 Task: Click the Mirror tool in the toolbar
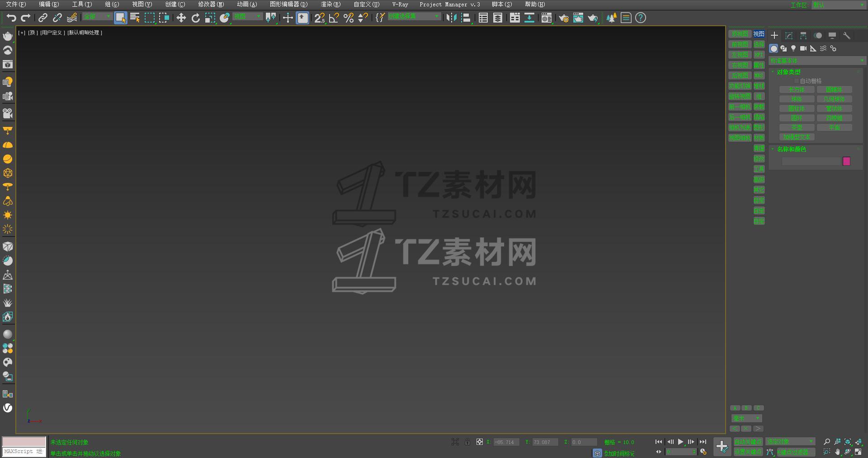click(451, 18)
